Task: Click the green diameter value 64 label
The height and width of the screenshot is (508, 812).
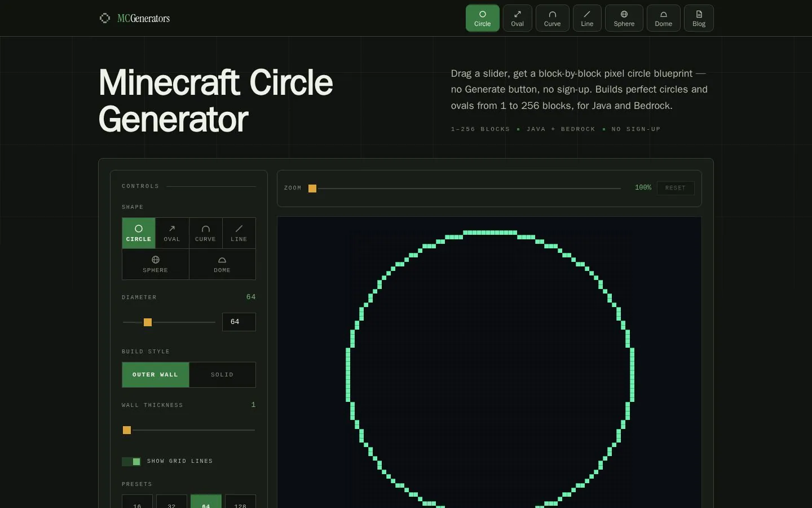Action: [x=251, y=297]
